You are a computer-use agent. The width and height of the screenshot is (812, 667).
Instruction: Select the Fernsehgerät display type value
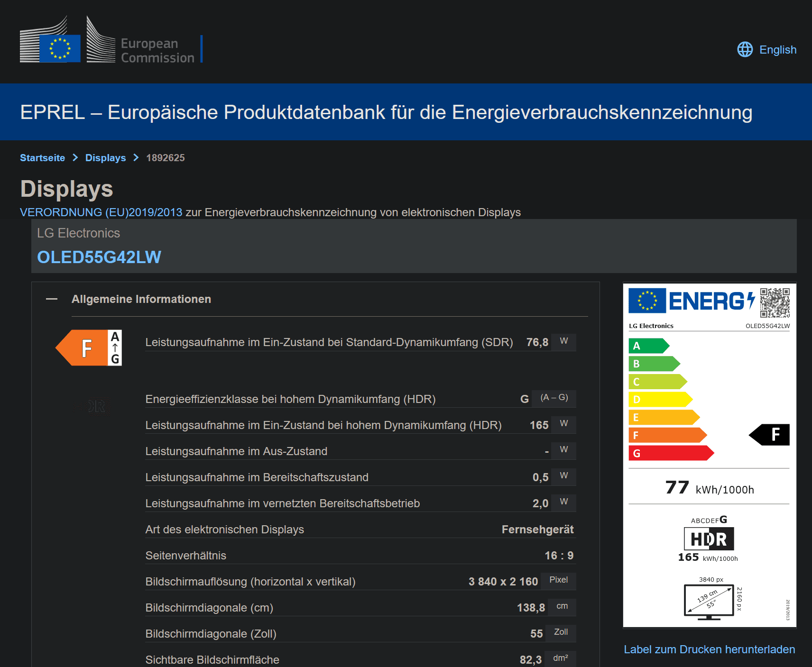(538, 530)
